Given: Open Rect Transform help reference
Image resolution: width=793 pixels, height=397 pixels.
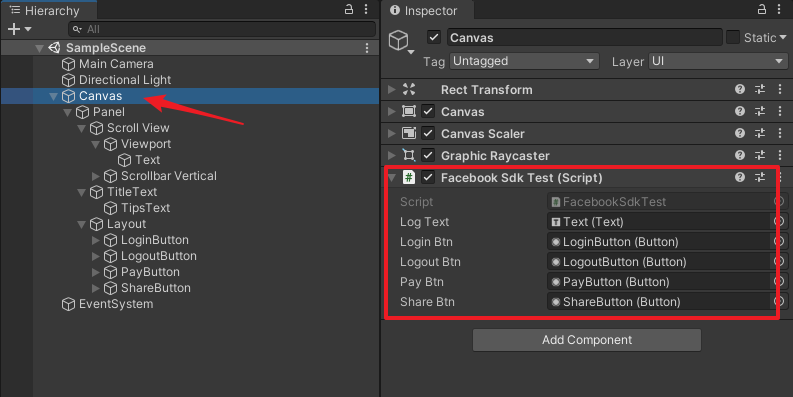Looking at the screenshot, I should point(740,90).
